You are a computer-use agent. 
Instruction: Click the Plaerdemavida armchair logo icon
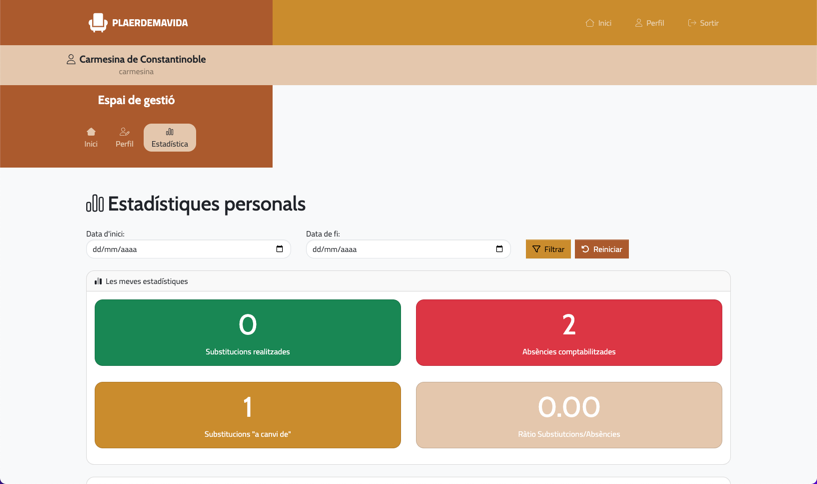[98, 22]
